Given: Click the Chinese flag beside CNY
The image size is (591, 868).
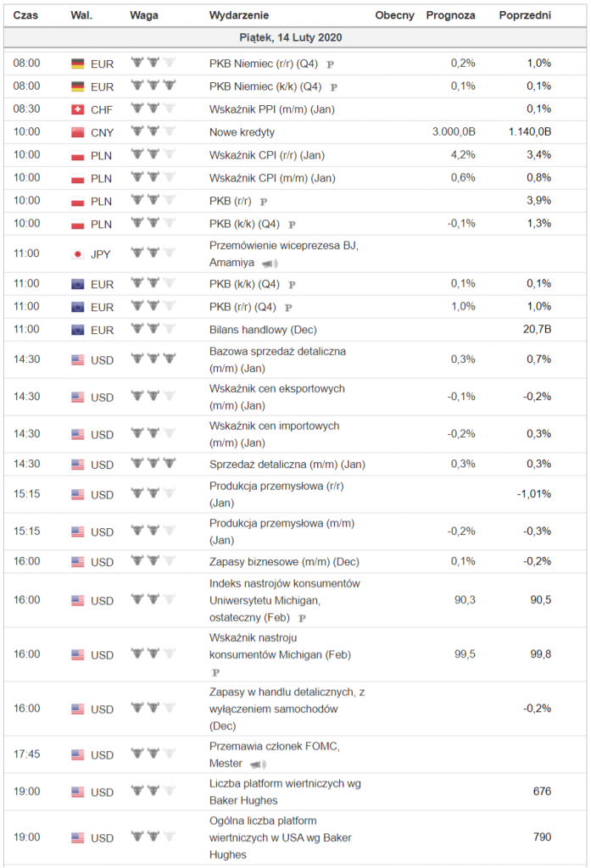Looking at the screenshot, I should pyautogui.click(x=77, y=132).
